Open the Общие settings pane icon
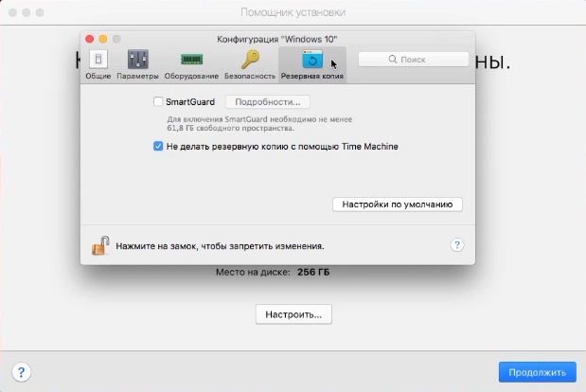 [x=98, y=61]
